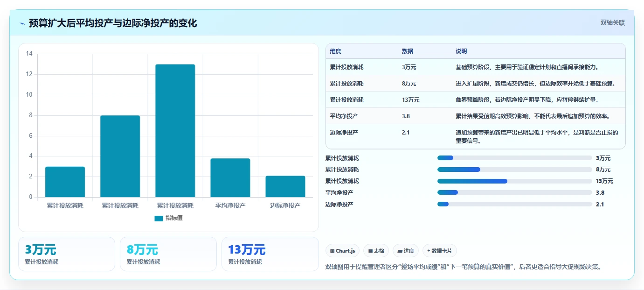Image resolution: width=644 pixels, height=290 pixels.
Task: Click the 13万元 value beside the progress bar
Action: tap(604, 181)
